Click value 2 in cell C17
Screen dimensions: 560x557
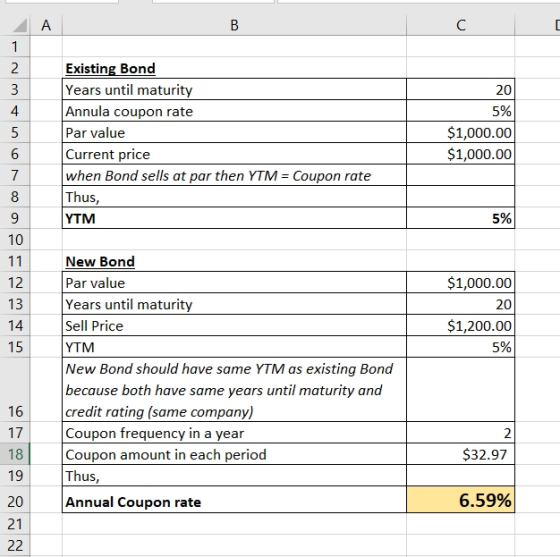click(461, 433)
